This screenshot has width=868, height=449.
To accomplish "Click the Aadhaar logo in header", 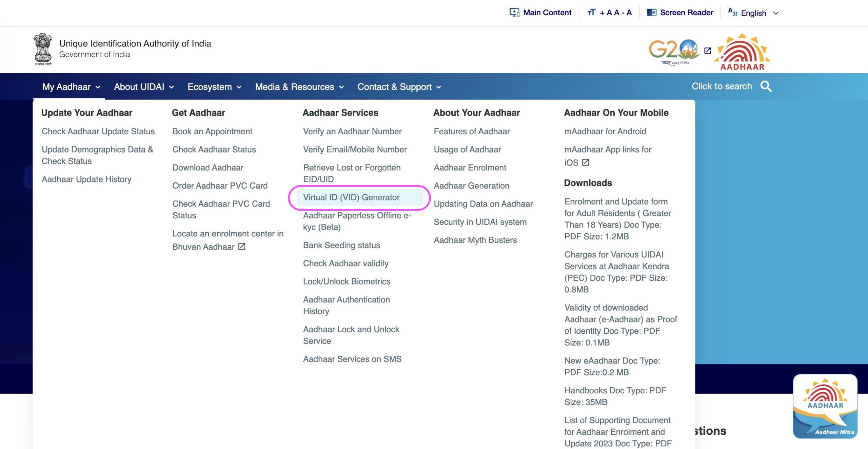I will (742, 52).
